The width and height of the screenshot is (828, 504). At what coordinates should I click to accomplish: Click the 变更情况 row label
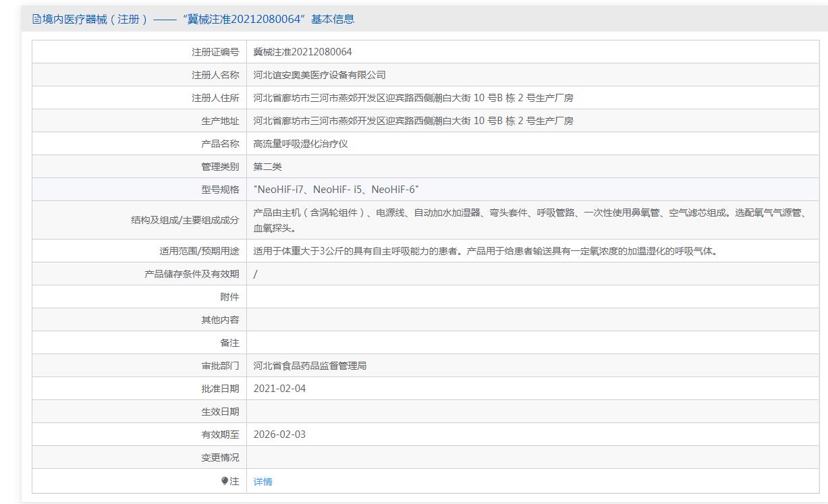220,457
